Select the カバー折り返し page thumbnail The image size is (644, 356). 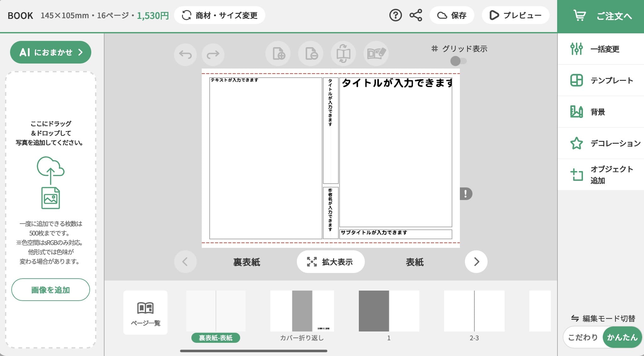302,311
